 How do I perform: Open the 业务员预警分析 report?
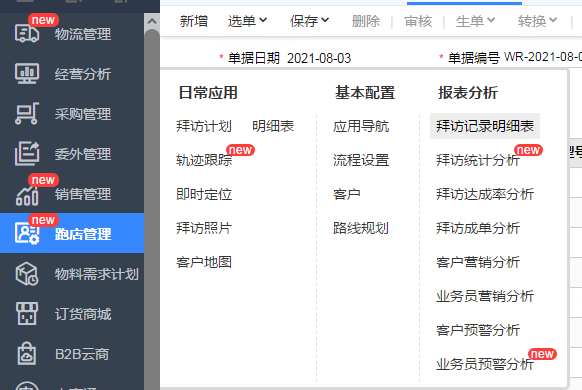[485, 364]
